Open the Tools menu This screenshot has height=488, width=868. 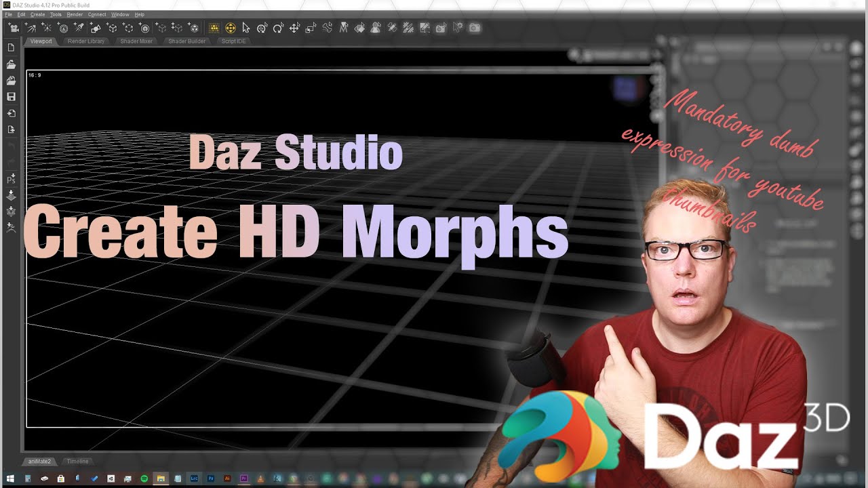(56, 14)
